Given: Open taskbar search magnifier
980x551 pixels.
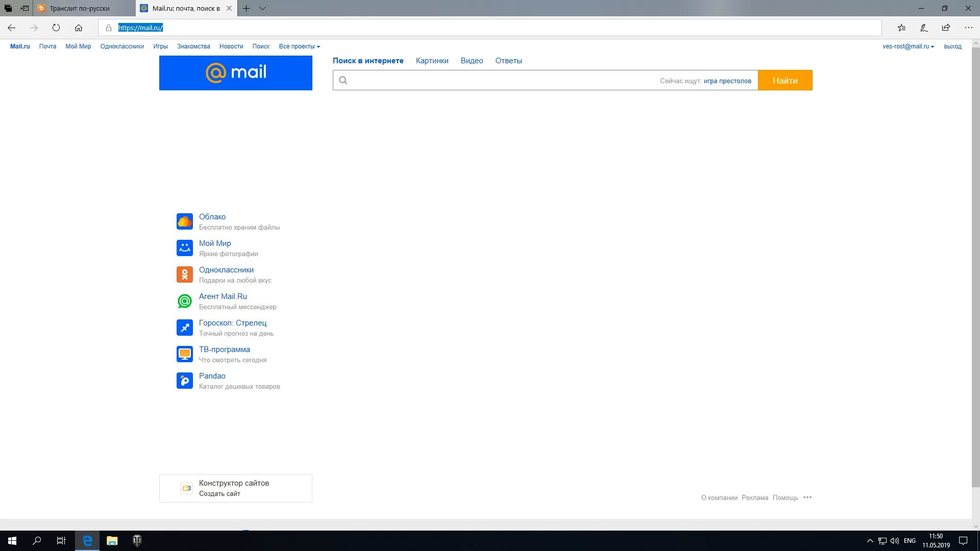Looking at the screenshot, I should pyautogui.click(x=37, y=541).
